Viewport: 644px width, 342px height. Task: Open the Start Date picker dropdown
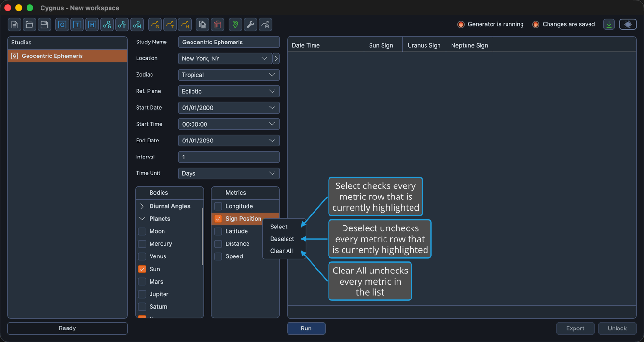coord(229,108)
